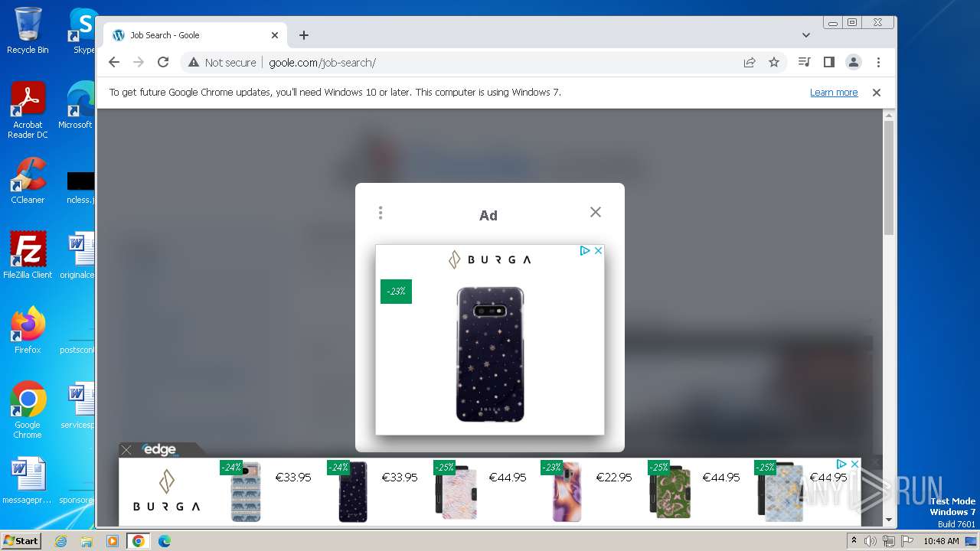Open CCleaner desktop icon

28,181
